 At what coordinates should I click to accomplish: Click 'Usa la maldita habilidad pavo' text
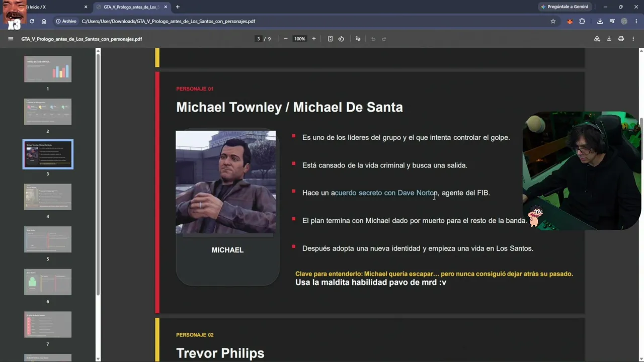coord(371,283)
